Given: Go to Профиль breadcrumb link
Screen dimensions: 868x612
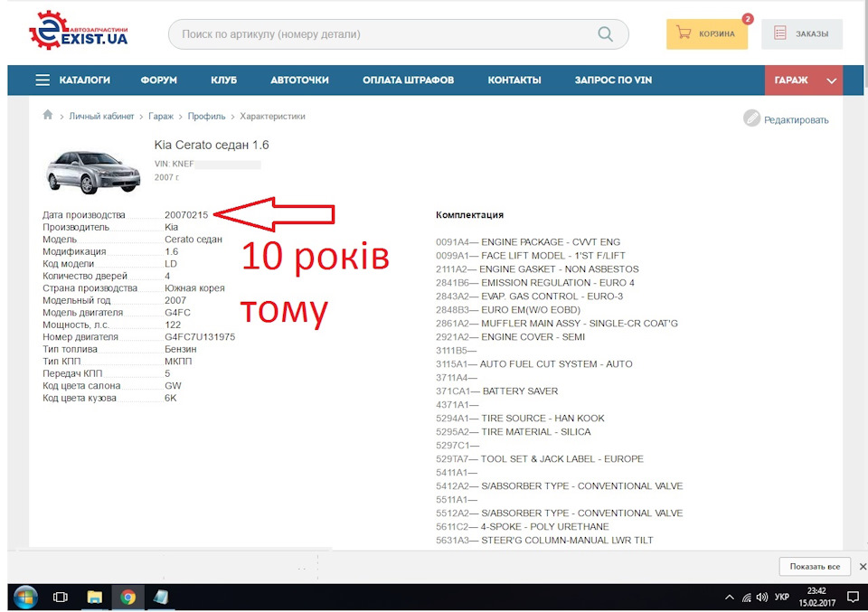Looking at the screenshot, I should [206, 117].
